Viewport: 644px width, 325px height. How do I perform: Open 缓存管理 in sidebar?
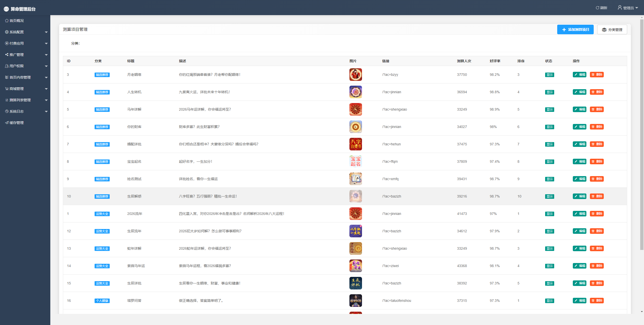[16, 123]
